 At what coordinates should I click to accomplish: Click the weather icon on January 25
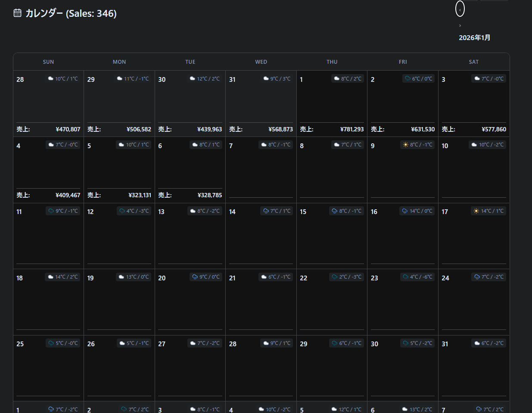(x=51, y=343)
